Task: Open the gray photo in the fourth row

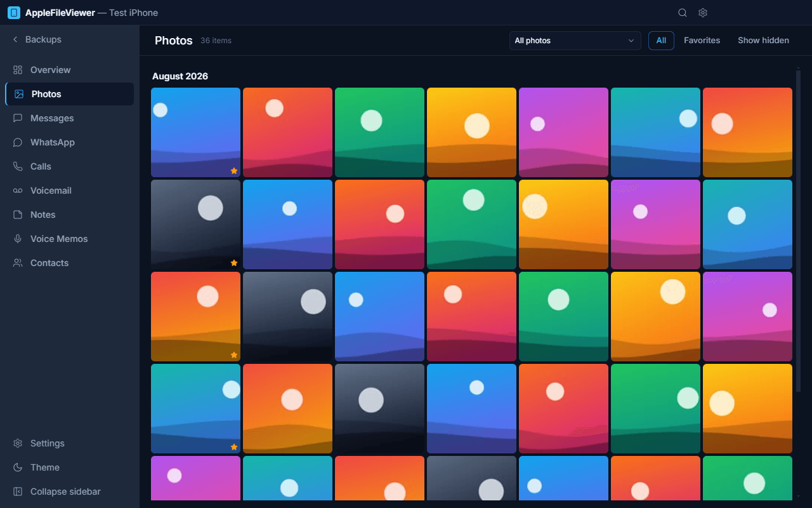Action: (x=379, y=408)
